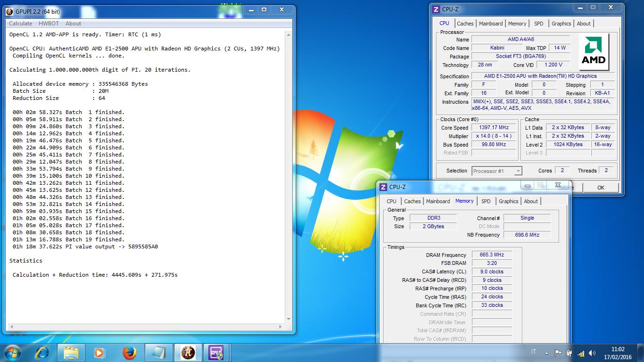Click the PI value output line in GPUPI
This screenshot has width=644, height=362.
(x=85, y=247)
